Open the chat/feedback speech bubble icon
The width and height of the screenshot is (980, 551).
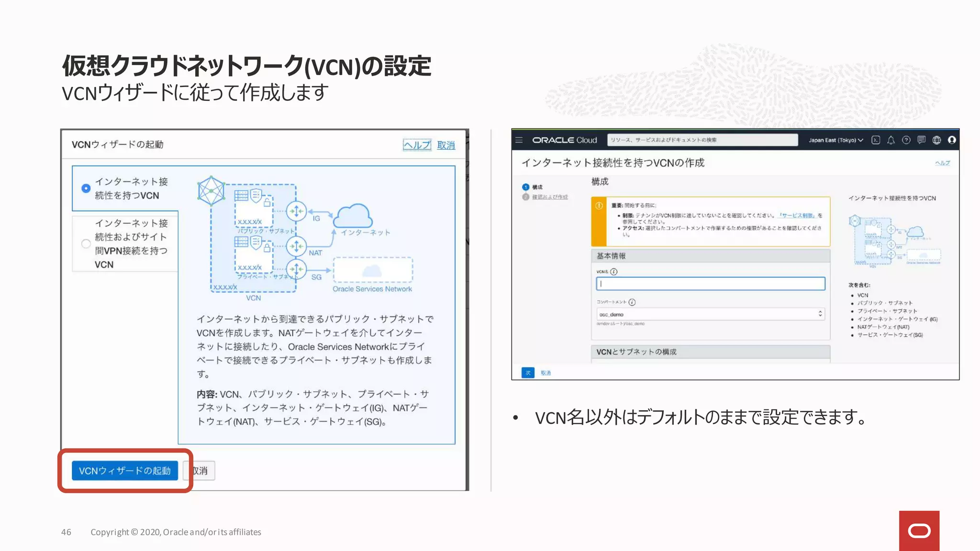tap(921, 140)
